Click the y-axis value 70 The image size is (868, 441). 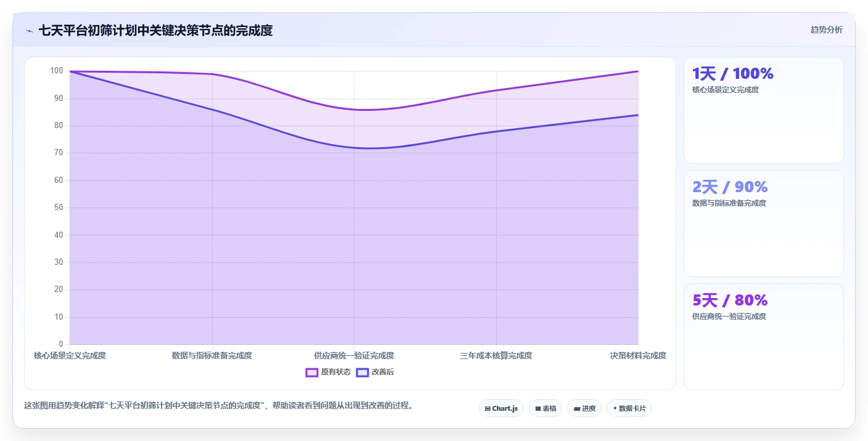[59, 153]
